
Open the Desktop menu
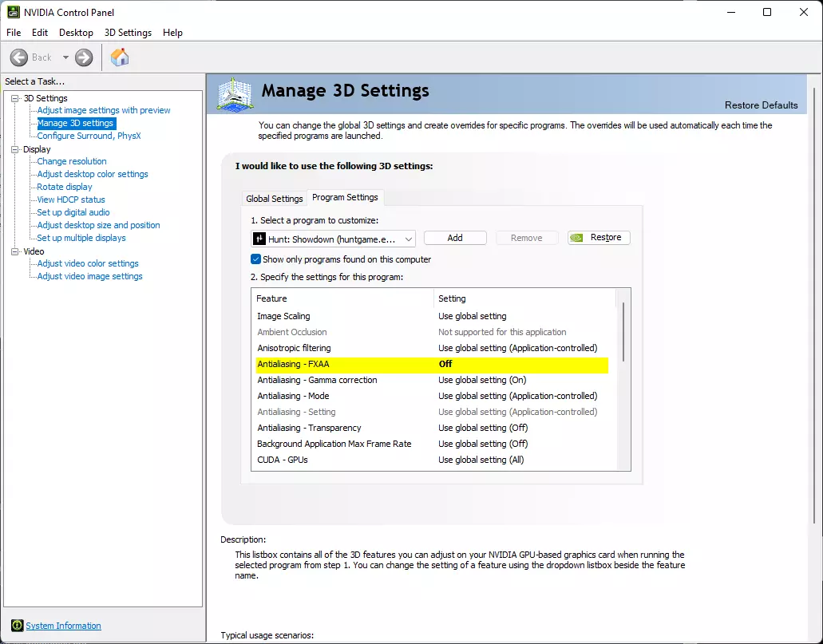pyautogui.click(x=76, y=33)
